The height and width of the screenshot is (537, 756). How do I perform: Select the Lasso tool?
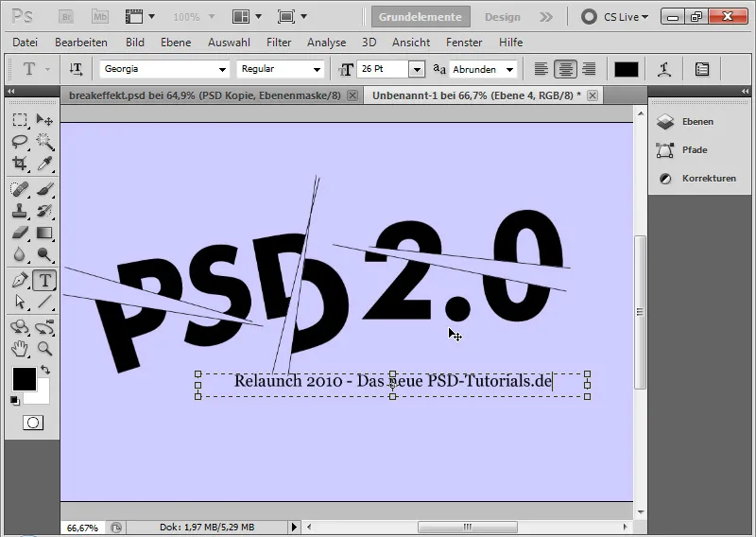pyautogui.click(x=20, y=142)
